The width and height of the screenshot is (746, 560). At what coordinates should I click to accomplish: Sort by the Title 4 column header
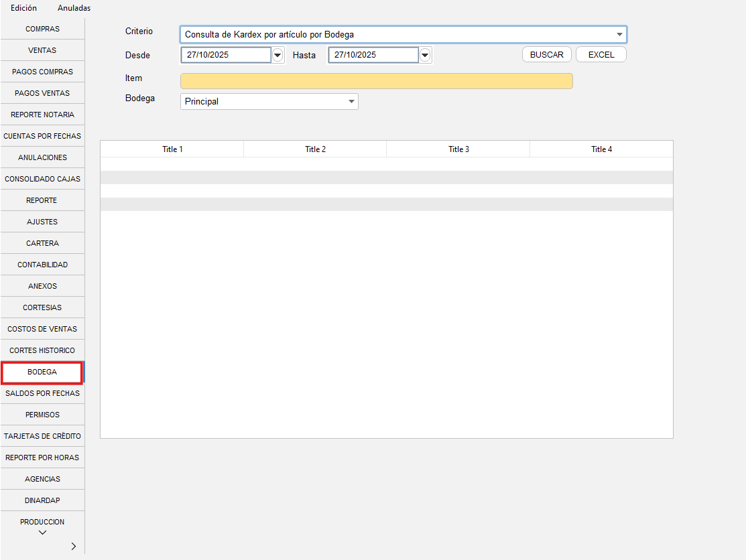click(x=601, y=149)
